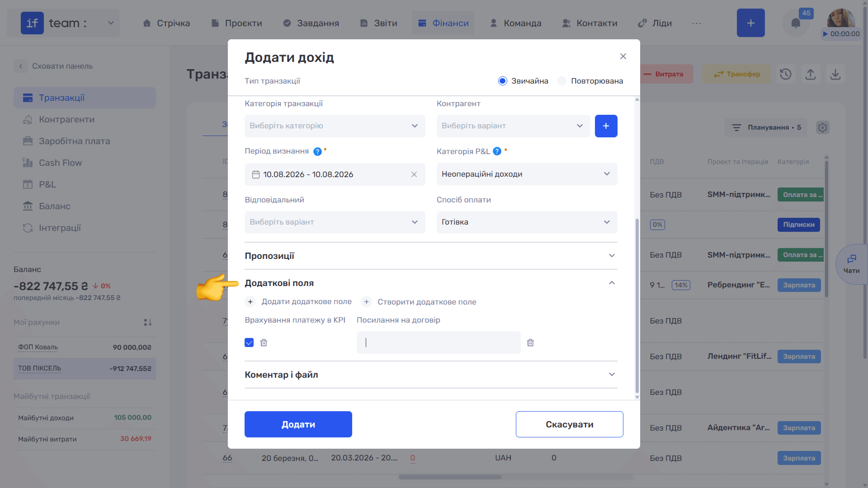Open notifications bell
Viewport: 868px width, 488px height.
click(x=796, y=23)
